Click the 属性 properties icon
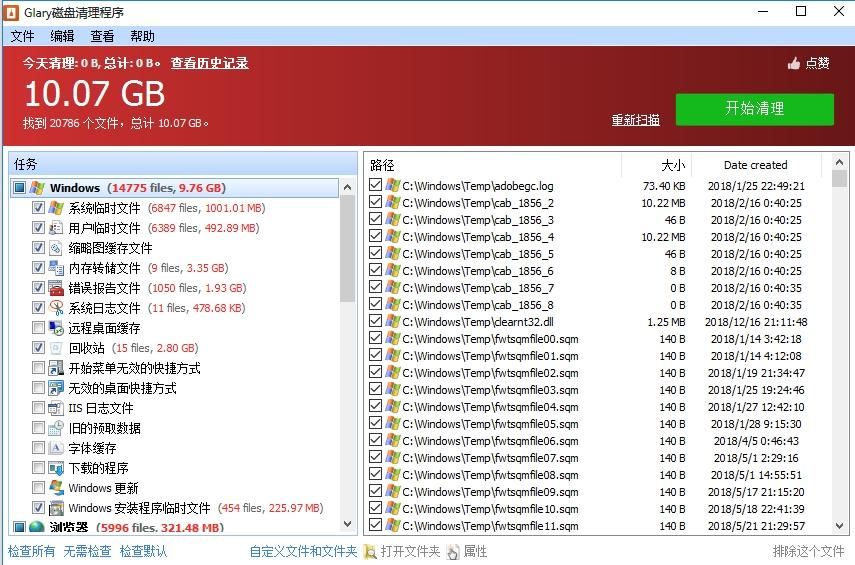Screen dimensions: 855x565 coord(453,552)
